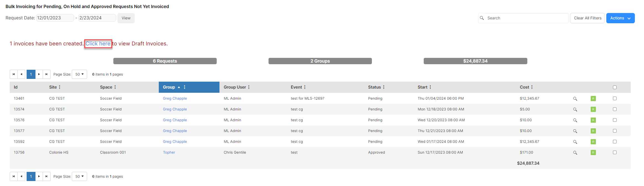The width and height of the screenshot is (644, 186).
Task: Sort by Group column header
Action: (169, 87)
